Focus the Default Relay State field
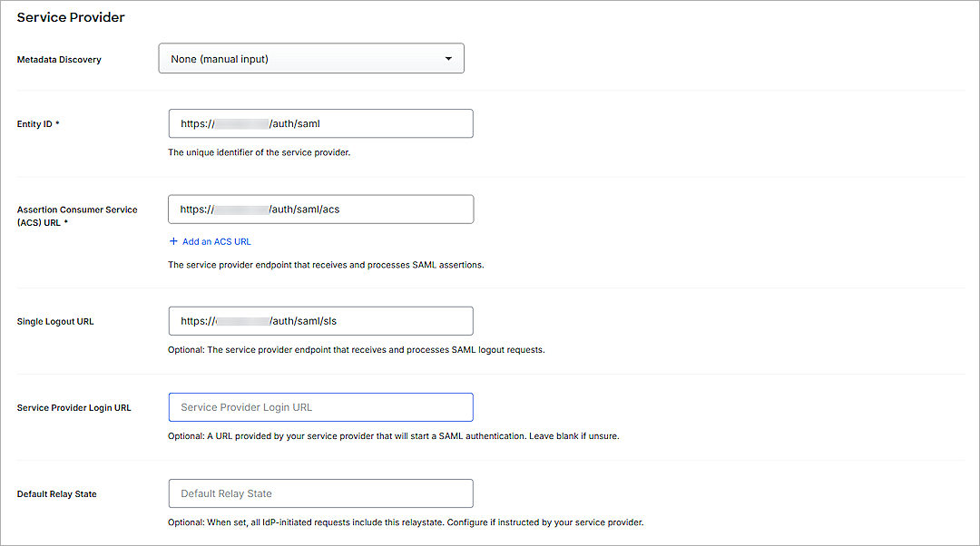Viewport: 980px width, 546px height. pos(320,493)
